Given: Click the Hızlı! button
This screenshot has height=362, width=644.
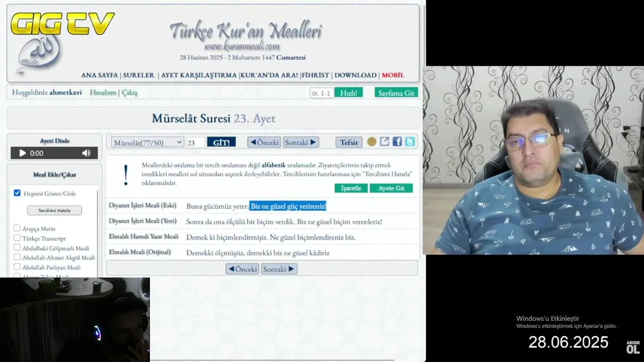Looking at the screenshot, I should [x=349, y=93].
